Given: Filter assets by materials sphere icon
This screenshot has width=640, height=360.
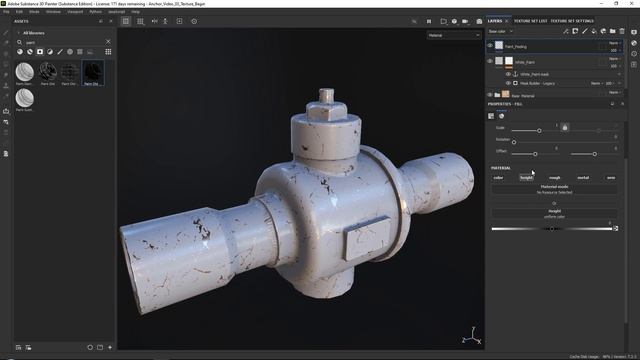Looking at the screenshot, I should pos(20,52).
